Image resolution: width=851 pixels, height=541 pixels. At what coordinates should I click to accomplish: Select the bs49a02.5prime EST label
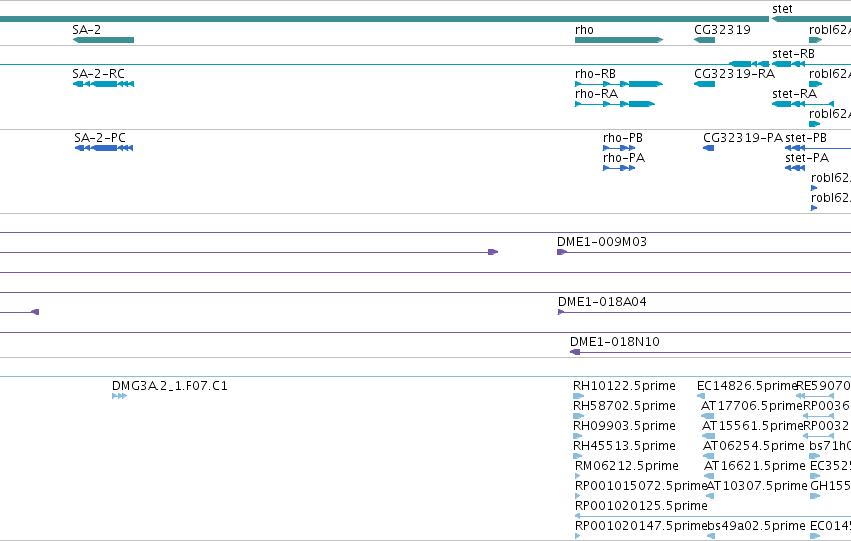[x=757, y=526]
